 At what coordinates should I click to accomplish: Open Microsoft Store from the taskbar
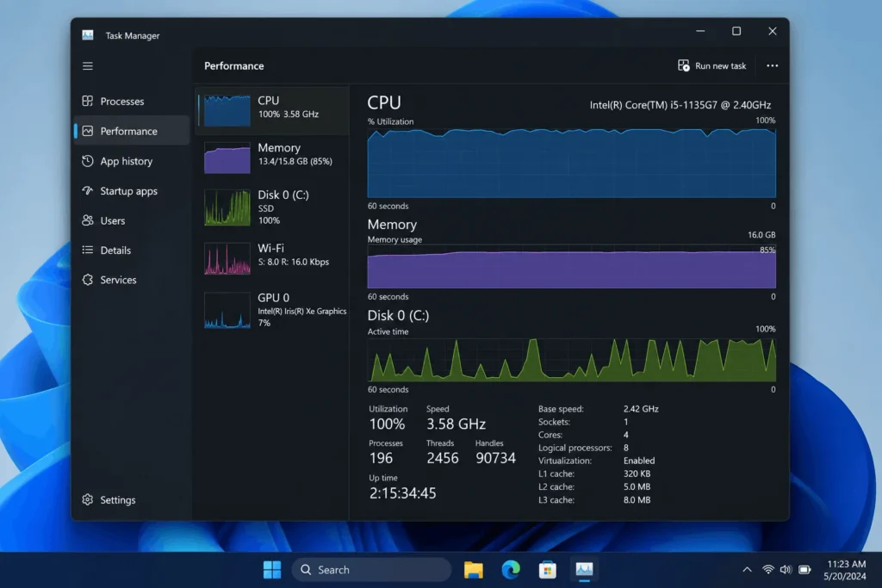point(547,569)
